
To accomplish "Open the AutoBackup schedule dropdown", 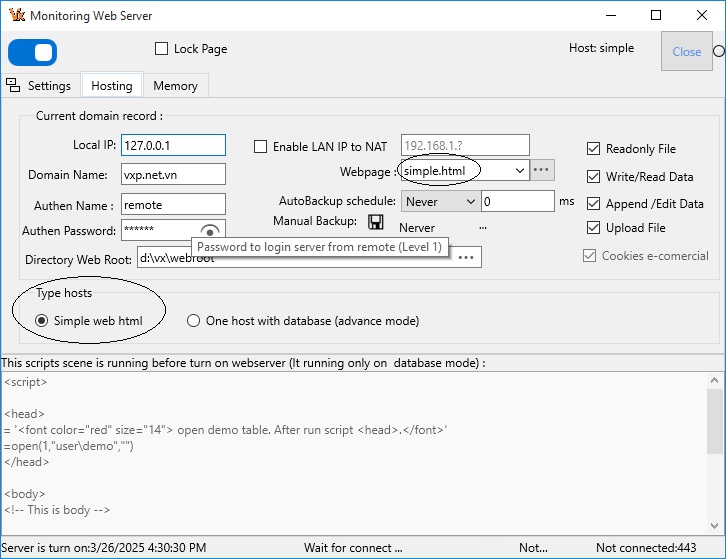I will tap(471, 201).
